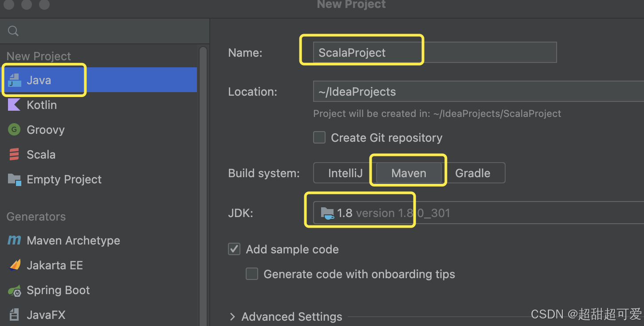Open the JDK version dropdown

[x=479, y=213]
